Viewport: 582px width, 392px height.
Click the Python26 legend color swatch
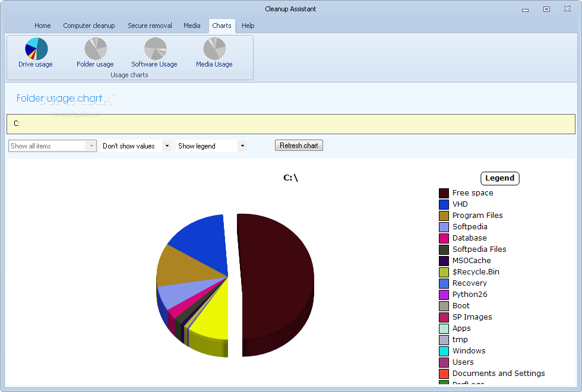pos(444,295)
